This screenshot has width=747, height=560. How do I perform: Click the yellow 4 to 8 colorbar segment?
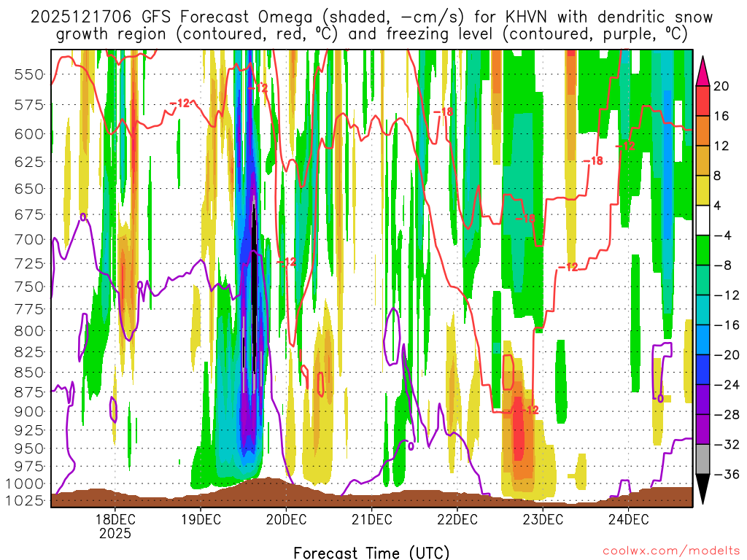tap(703, 190)
